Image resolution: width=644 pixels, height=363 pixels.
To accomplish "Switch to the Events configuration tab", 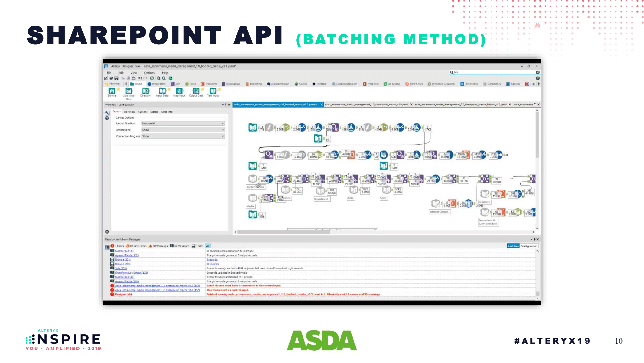I will 154,112.
